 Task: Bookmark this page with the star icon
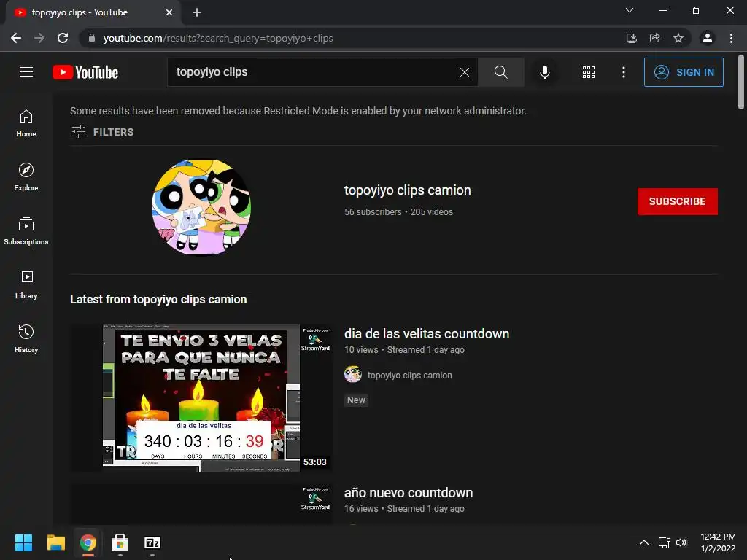click(x=678, y=38)
